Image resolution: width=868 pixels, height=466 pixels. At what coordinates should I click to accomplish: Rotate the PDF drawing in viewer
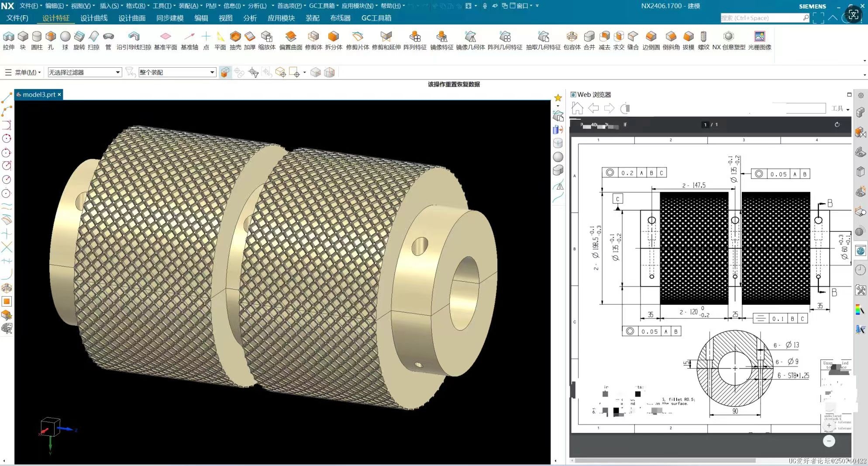[x=837, y=124]
